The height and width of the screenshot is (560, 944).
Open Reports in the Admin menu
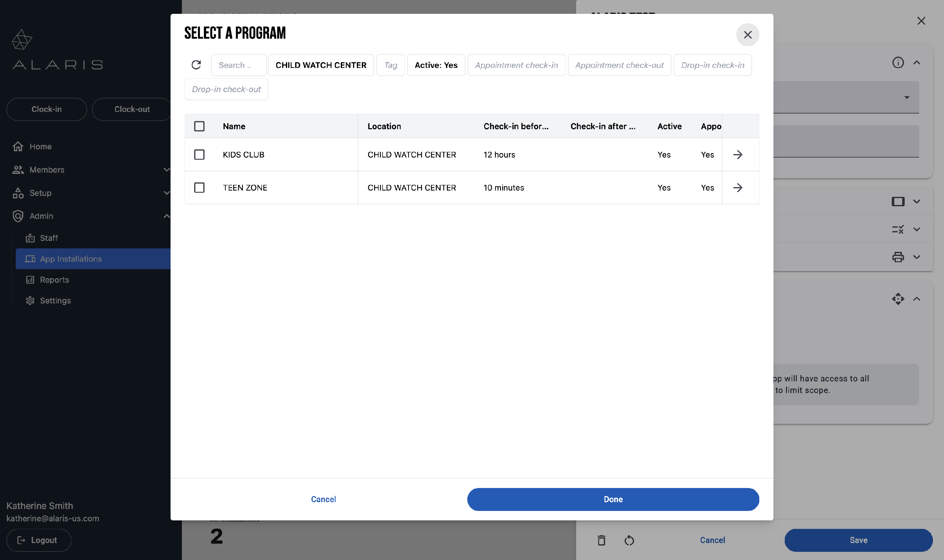coord(54,280)
